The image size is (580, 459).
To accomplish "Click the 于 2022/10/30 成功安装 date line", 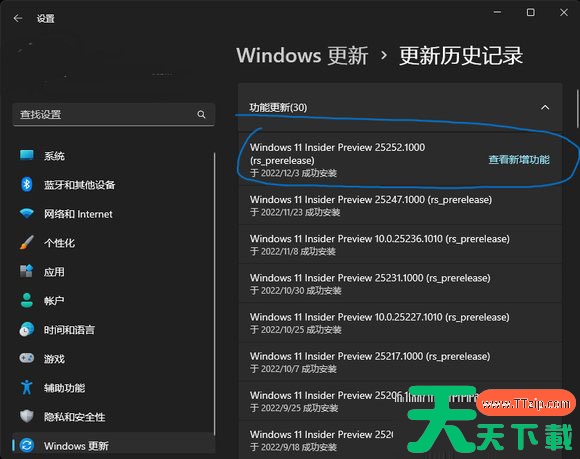I will point(296,291).
